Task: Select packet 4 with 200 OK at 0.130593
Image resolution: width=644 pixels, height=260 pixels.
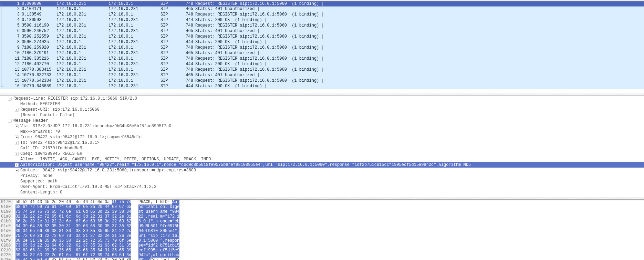Action: [322, 20]
